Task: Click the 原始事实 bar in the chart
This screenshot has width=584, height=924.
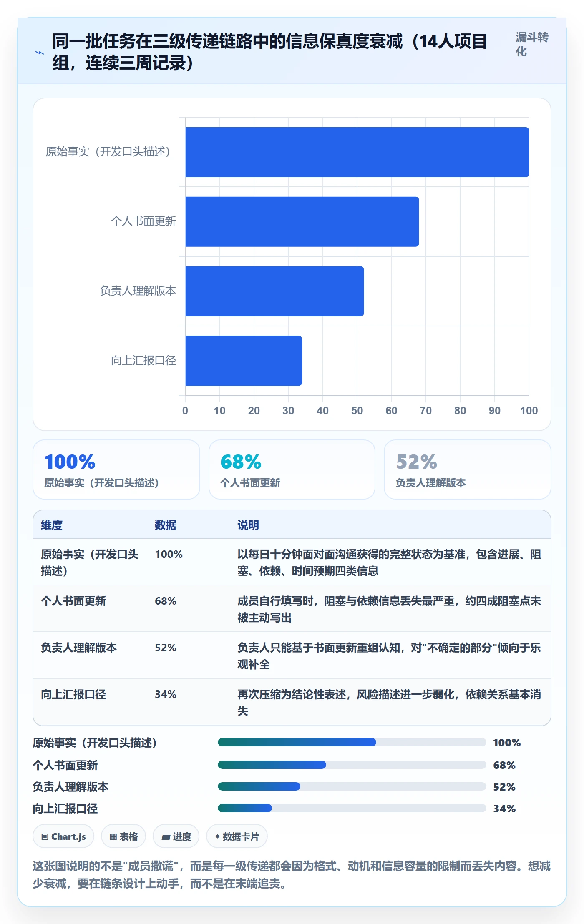Action: pos(357,152)
